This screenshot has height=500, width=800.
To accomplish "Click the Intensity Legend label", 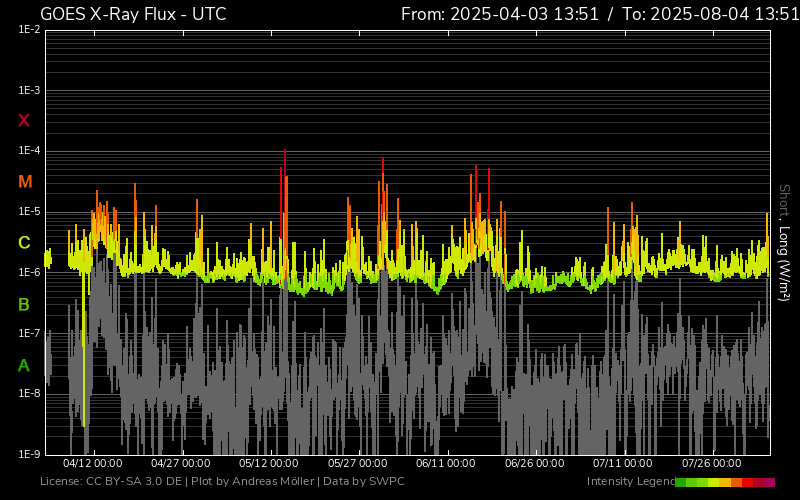I will pos(629,482).
